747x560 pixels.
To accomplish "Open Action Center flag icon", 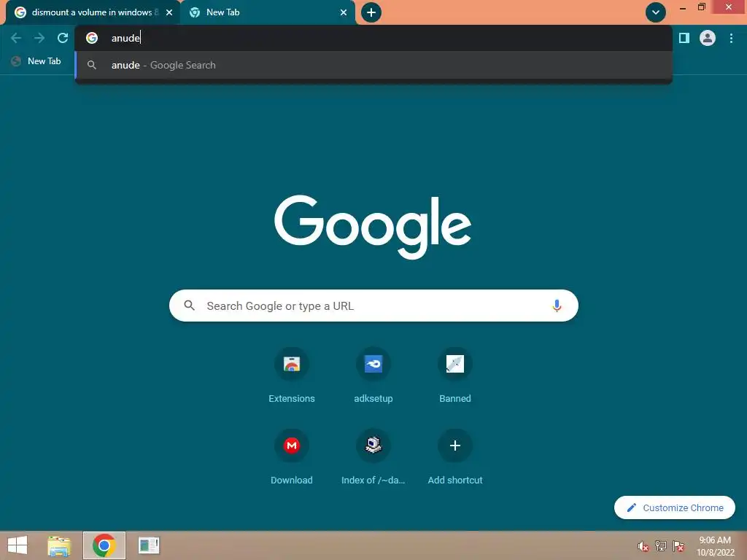I will click(x=678, y=546).
